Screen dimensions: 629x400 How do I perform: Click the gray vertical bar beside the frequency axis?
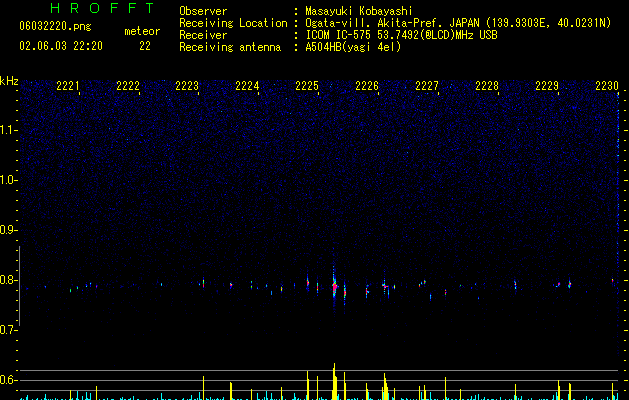click(x=19, y=286)
